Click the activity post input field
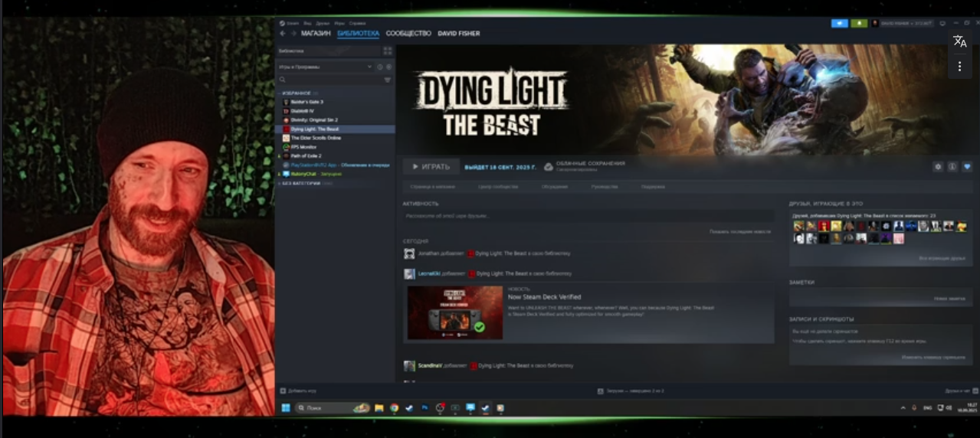Screen dimensions: 980x438 click(588, 217)
